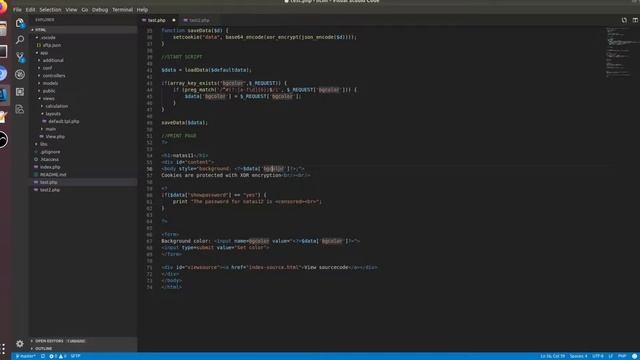Select test.php in the file tree
This screenshot has width=640, height=360.
coord(49,182)
